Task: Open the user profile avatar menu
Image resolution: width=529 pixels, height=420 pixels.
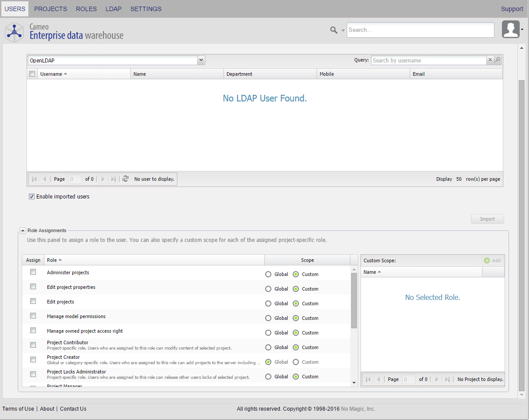Action: click(x=511, y=30)
